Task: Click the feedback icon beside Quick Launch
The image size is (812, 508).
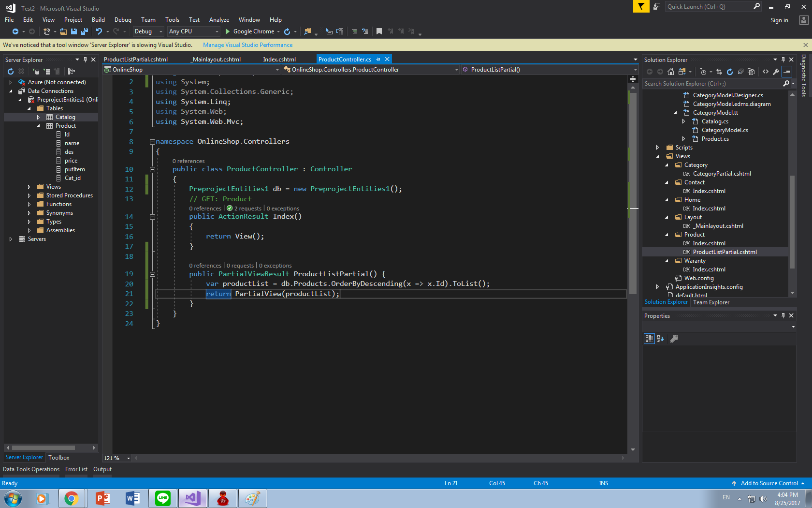Action: 657,6
